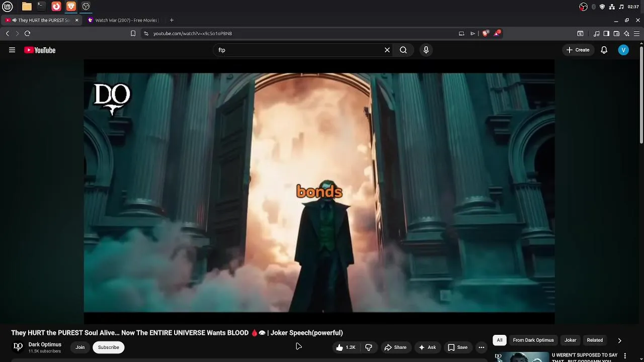Select the 'Joker' filter chip
Viewport: 644px width, 362px height.
[570, 340]
